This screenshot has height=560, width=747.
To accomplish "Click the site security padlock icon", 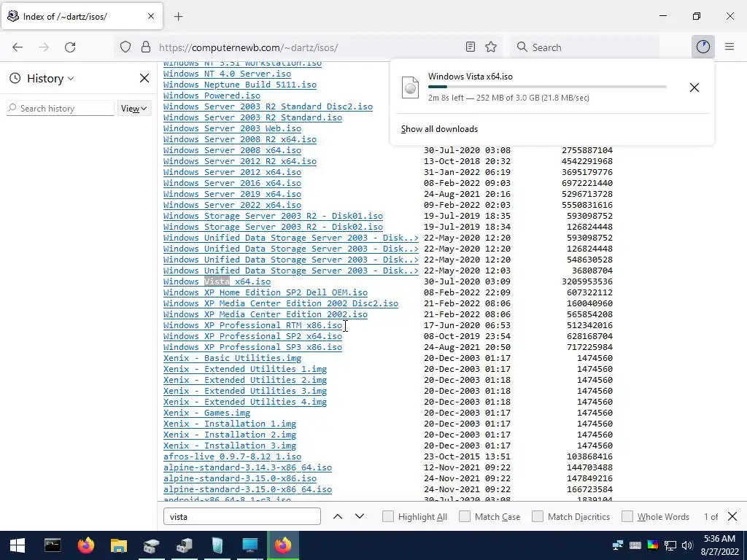I will pyautogui.click(x=146, y=47).
